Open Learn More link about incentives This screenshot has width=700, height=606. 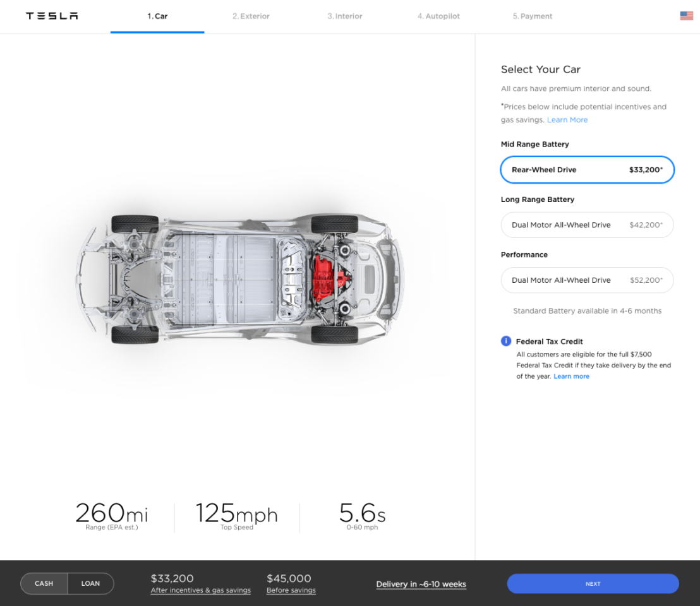(x=567, y=119)
